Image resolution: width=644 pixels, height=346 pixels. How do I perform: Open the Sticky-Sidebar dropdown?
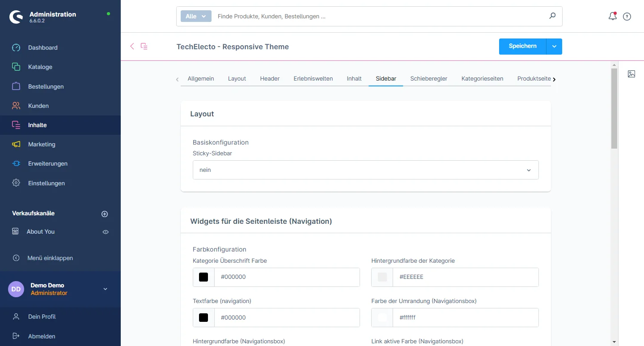365,170
